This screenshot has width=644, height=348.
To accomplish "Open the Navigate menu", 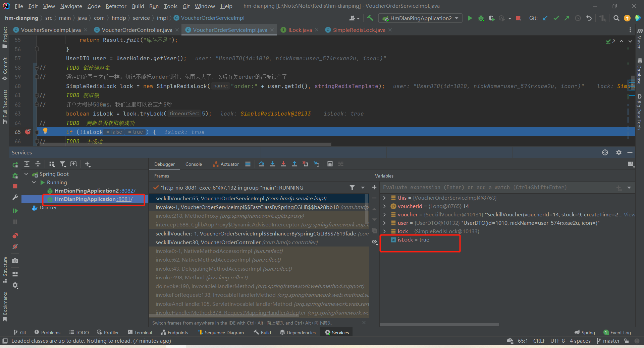I will pyautogui.click(x=71, y=6).
